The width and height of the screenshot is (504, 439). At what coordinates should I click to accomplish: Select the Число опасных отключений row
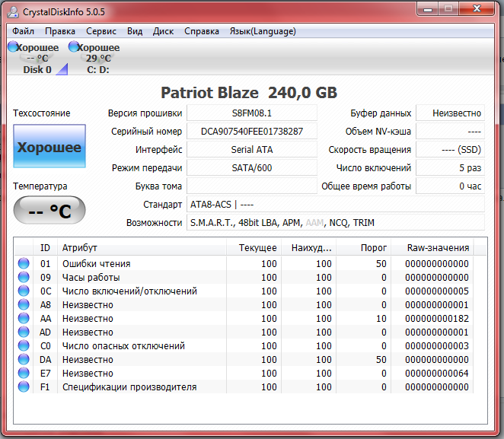coord(244,346)
